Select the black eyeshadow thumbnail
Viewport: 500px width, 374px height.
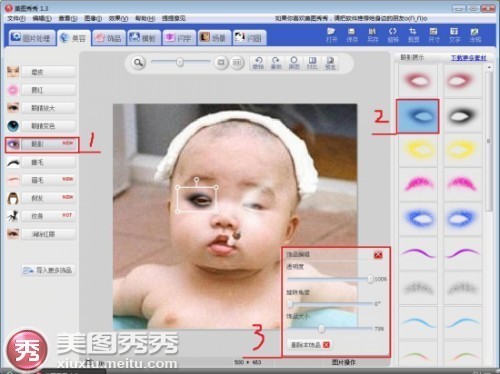[x=462, y=116]
